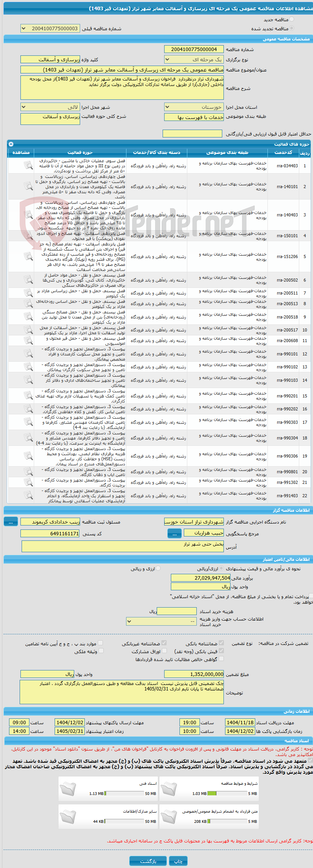
Task: Click the ردیف column header
Action: [304, 153]
